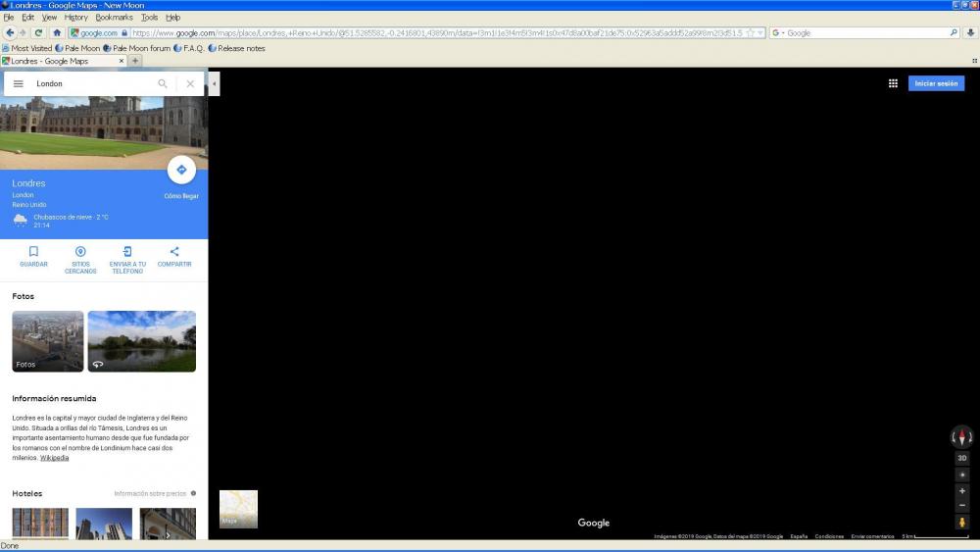Open the Google apps grid icon
This screenshot has height=552, width=980.
click(893, 83)
